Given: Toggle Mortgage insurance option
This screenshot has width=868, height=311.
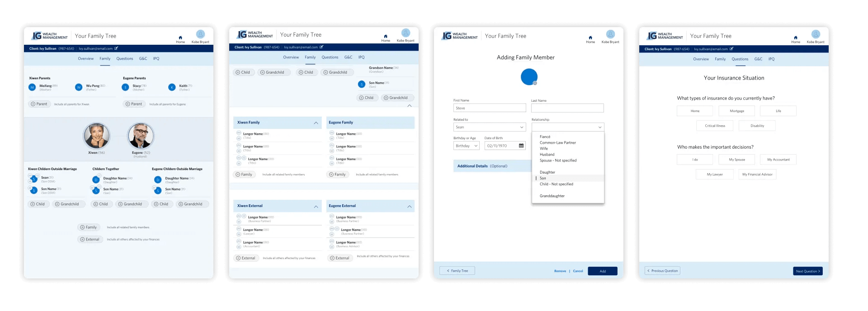Looking at the screenshot, I should point(737,111).
